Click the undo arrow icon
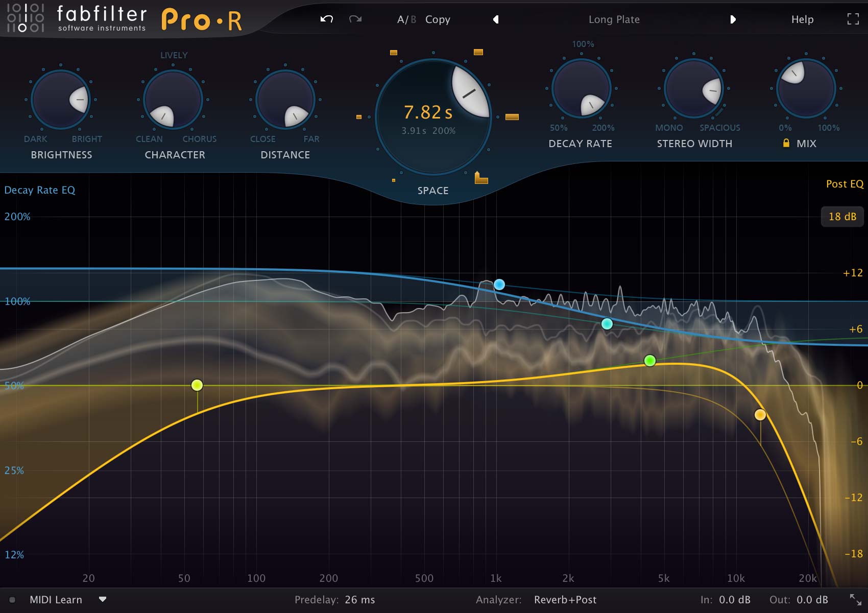 [327, 19]
